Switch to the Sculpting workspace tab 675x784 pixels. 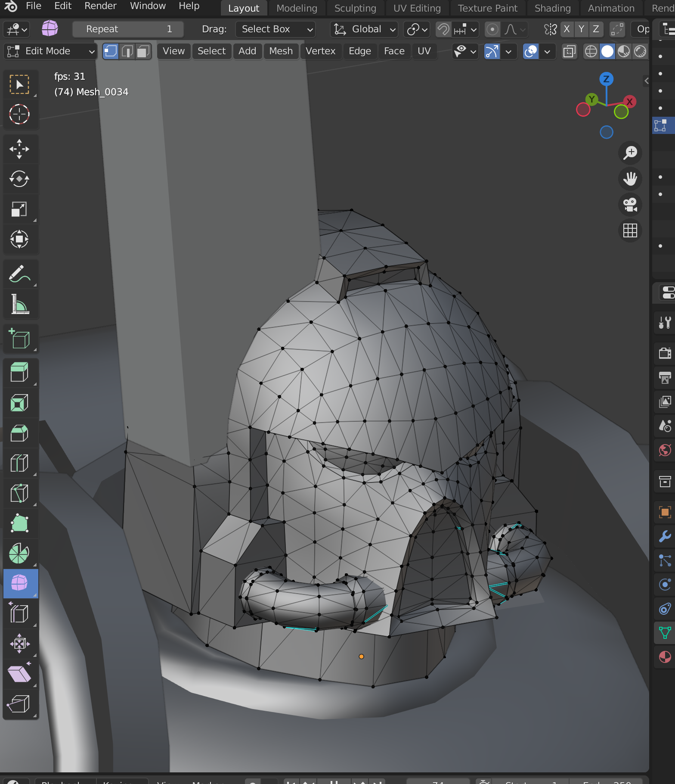(x=355, y=8)
